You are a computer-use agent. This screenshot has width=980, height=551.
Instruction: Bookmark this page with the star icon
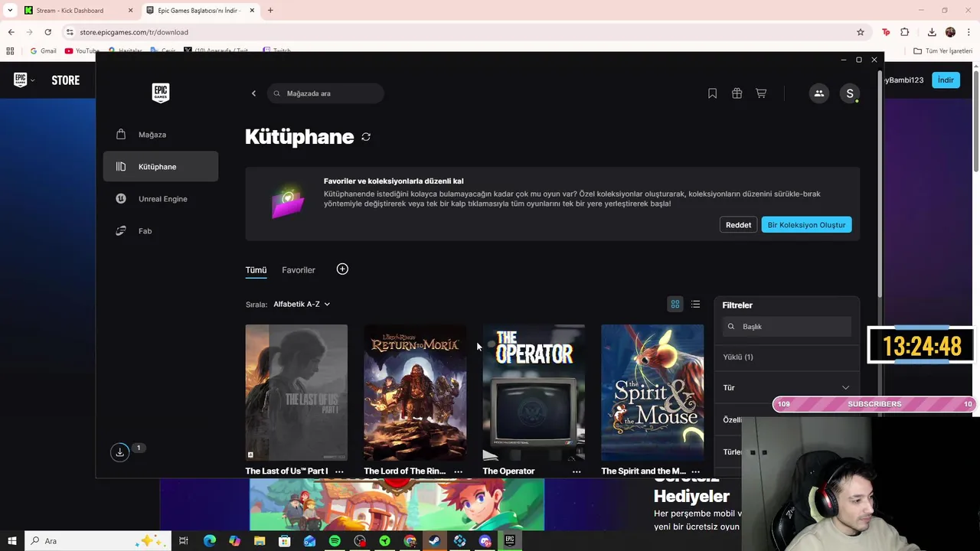tap(861, 32)
